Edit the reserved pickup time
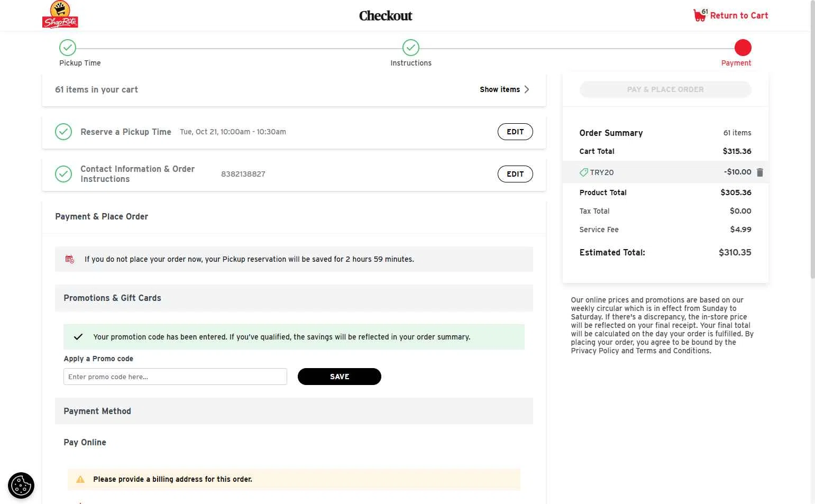Viewport: 815px width, 504px height. (515, 132)
